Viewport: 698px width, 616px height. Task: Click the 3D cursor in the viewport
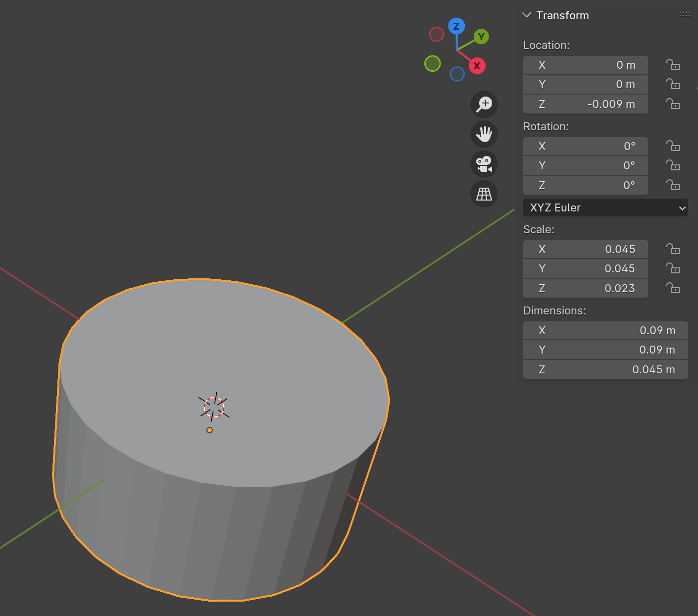(x=214, y=407)
